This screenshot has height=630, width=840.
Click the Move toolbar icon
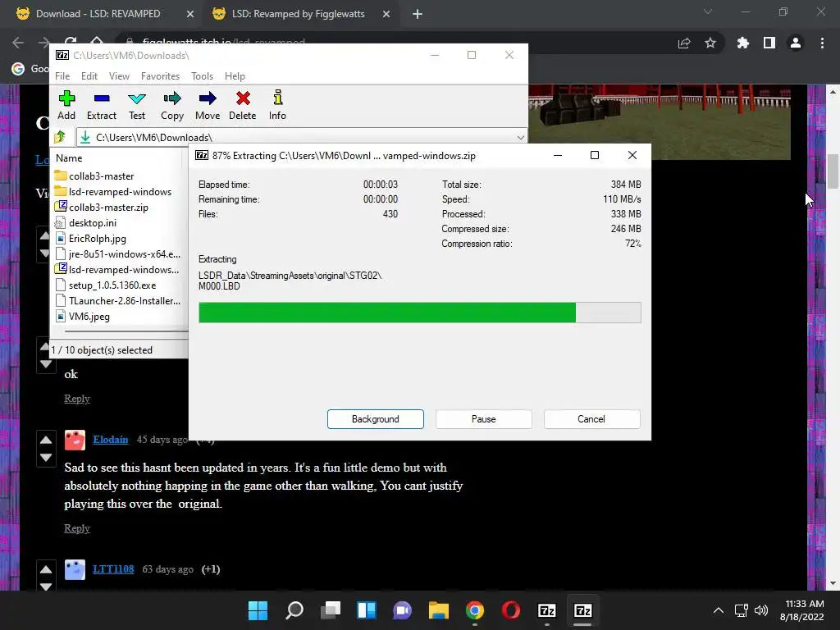pos(208,106)
